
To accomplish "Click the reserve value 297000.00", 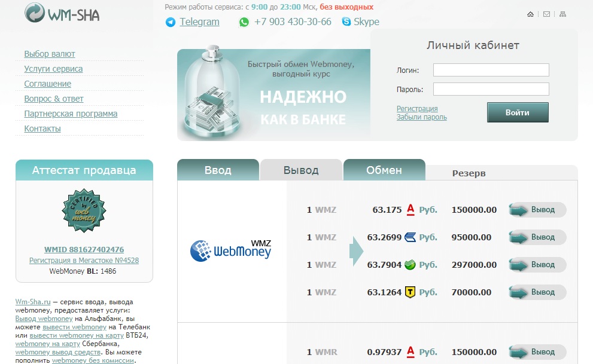I will (x=475, y=265).
